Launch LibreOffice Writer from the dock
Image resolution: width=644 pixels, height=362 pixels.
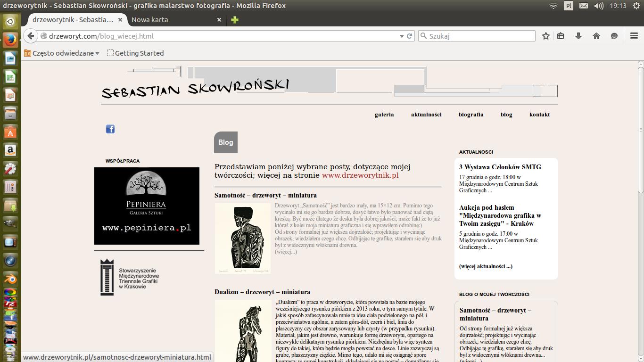[x=10, y=58]
